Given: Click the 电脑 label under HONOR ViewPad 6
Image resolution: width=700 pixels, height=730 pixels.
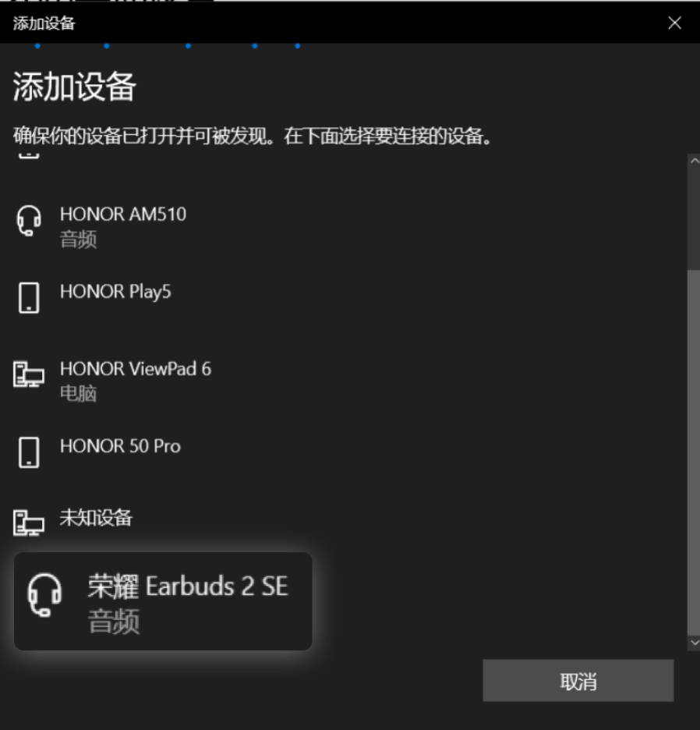Looking at the screenshot, I should [78, 393].
